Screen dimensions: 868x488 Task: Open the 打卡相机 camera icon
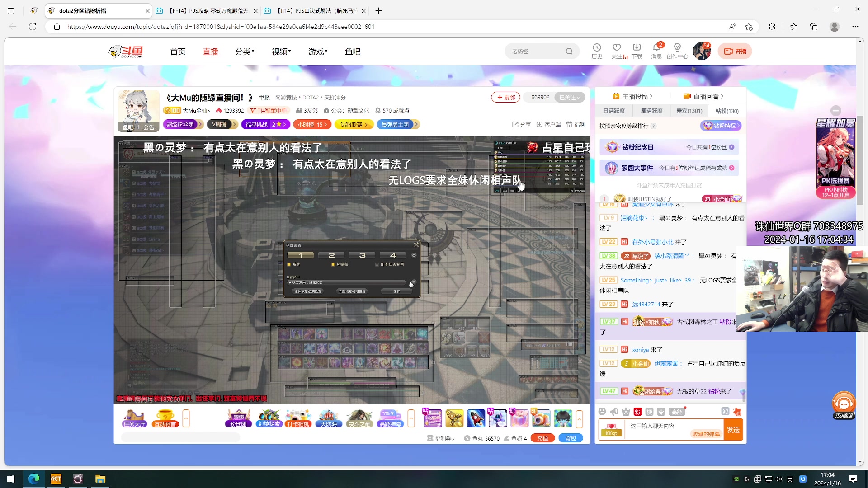(x=298, y=418)
